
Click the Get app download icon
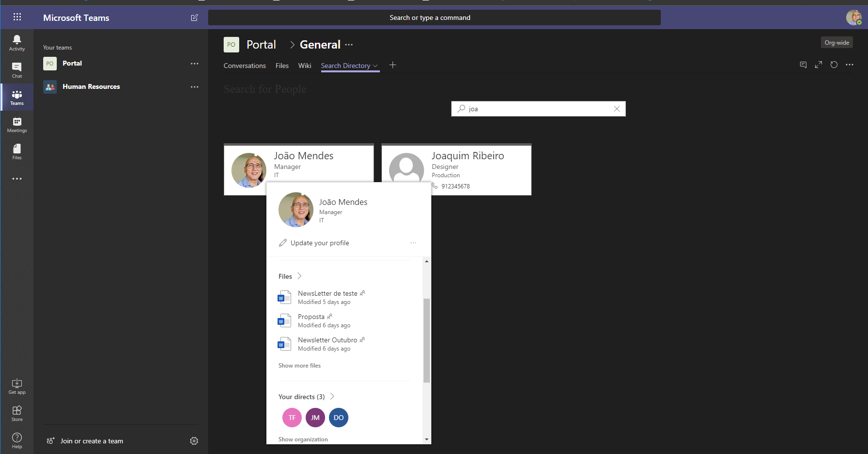pyautogui.click(x=17, y=386)
